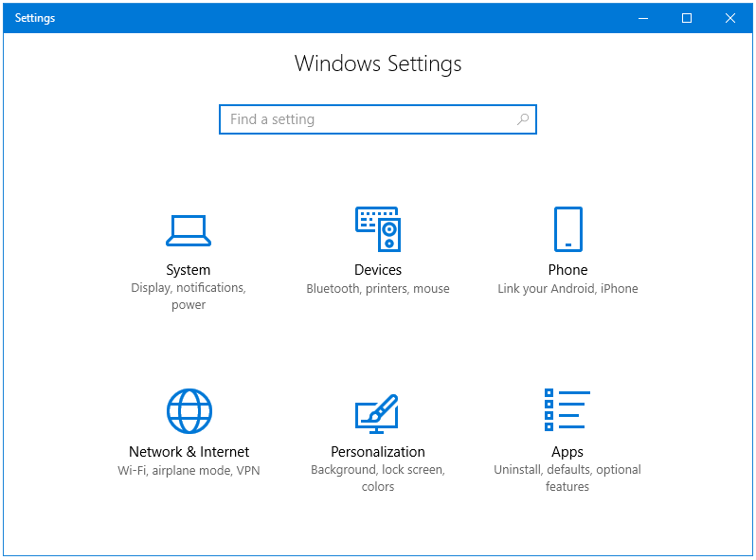Click 'Wi-Fi, airplane mode, VPN' description
Screen dimensions: 756x560
click(189, 470)
